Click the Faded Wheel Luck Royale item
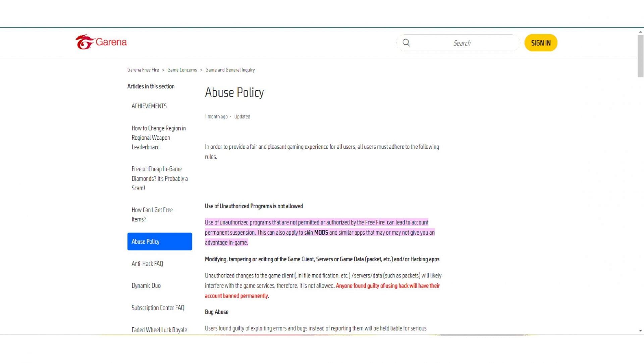 [159, 329]
